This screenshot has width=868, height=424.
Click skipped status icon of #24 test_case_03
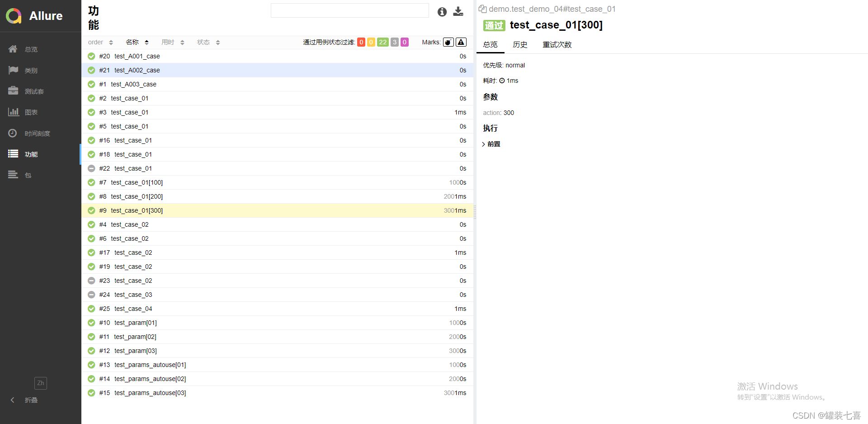pos(91,295)
